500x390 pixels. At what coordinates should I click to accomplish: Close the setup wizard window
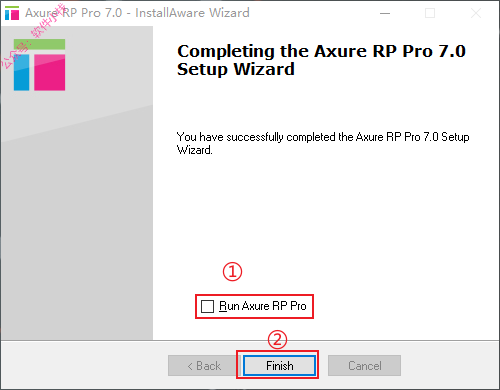(x=476, y=13)
